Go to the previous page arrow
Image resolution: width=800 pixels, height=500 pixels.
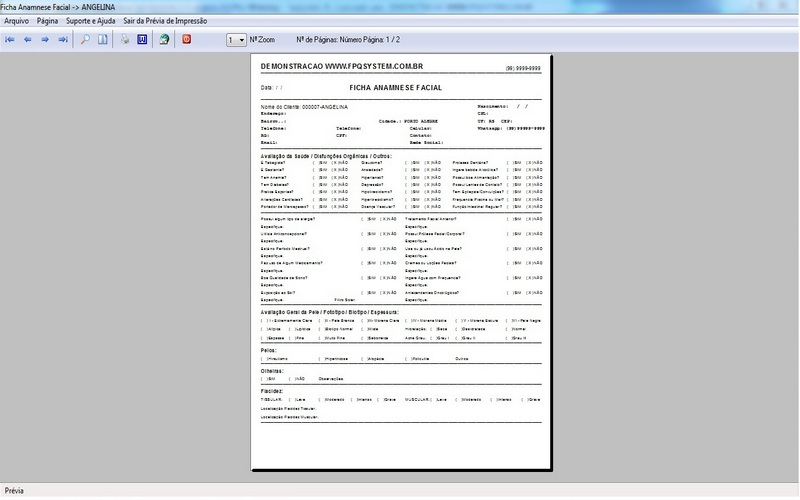click(28, 40)
